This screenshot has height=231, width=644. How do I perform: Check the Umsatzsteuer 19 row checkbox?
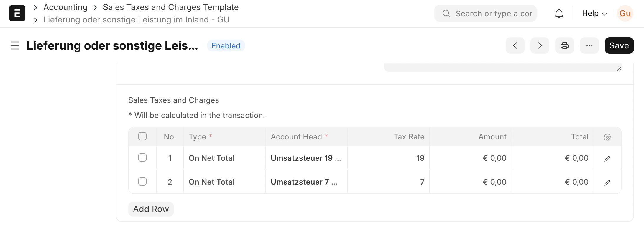(142, 158)
